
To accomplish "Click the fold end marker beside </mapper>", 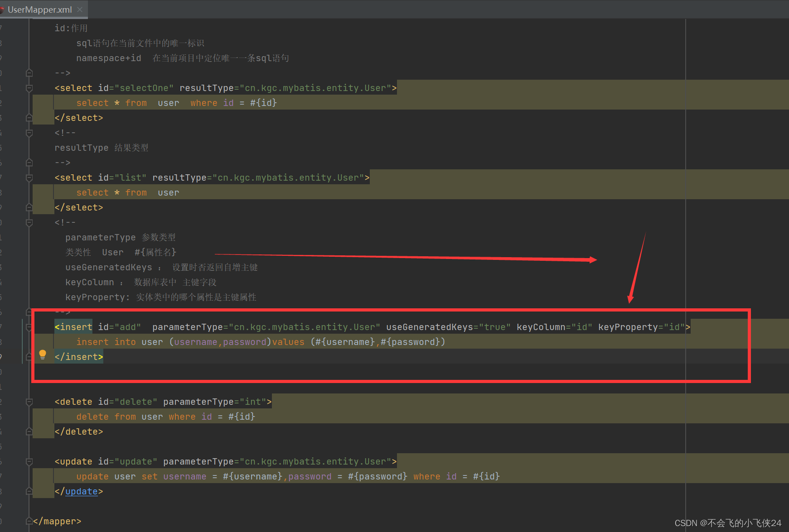I will (29, 521).
